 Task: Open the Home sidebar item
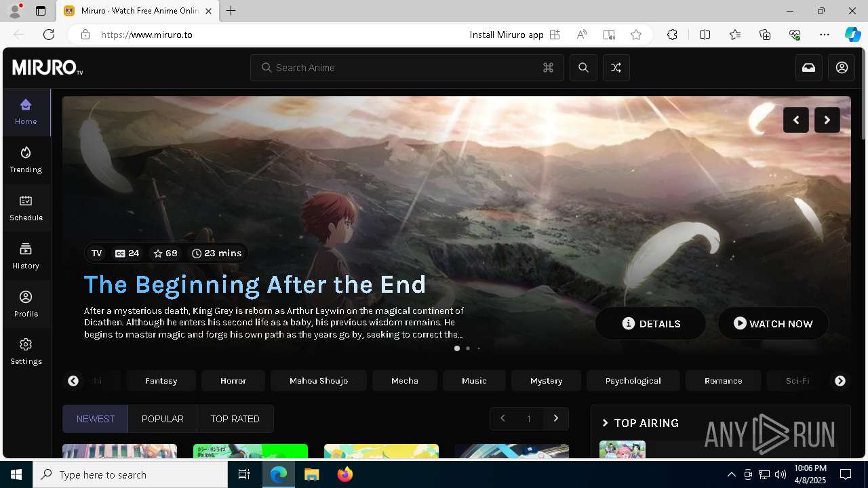(x=26, y=112)
